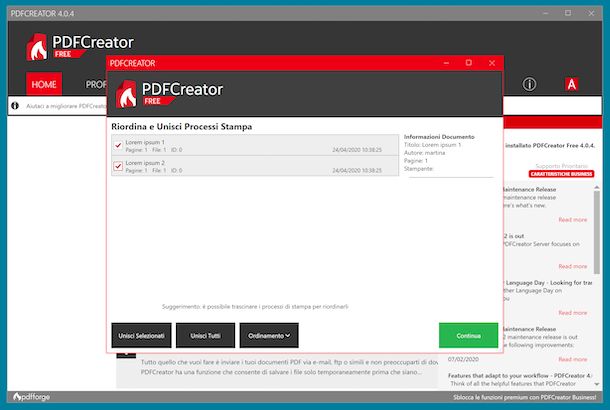Click the news panel scroll up arrow
Image resolution: width=610 pixels, height=410 pixels.
click(x=597, y=187)
